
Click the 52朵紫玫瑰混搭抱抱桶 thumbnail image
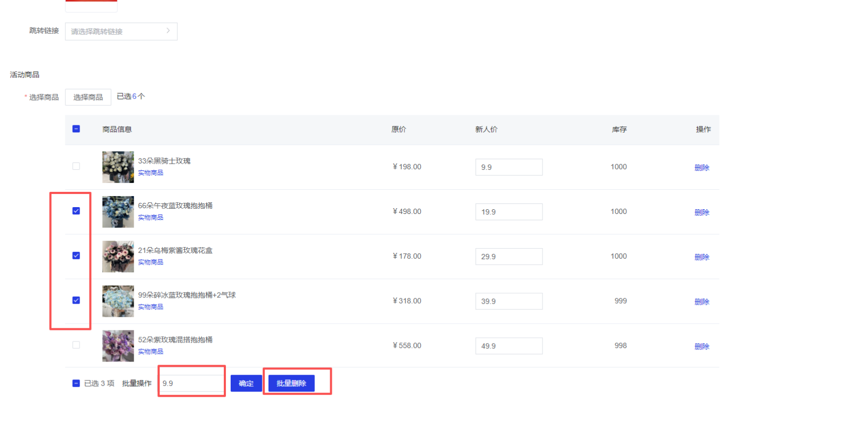[x=118, y=346]
